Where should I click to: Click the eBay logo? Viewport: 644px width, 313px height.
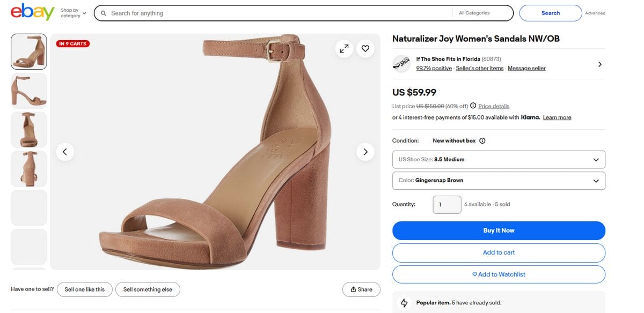pyautogui.click(x=32, y=12)
